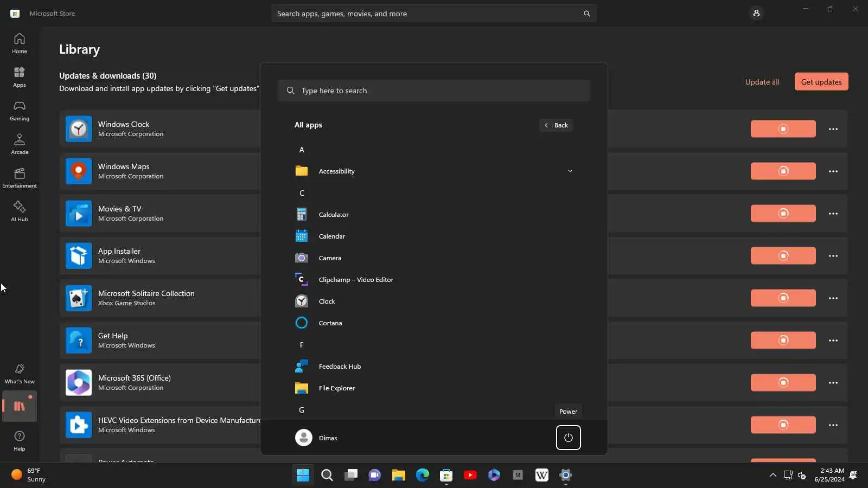
Task: Open more options for Windows Maps
Action: point(833,171)
